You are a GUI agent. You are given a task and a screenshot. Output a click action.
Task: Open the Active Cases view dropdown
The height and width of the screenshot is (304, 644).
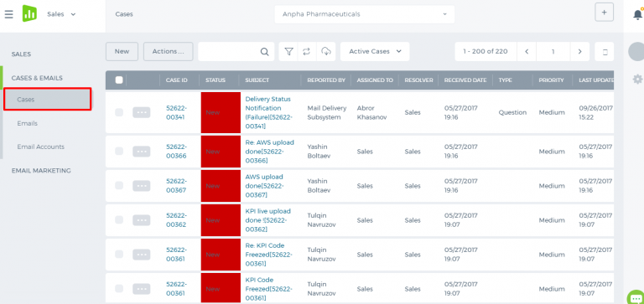click(375, 51)
